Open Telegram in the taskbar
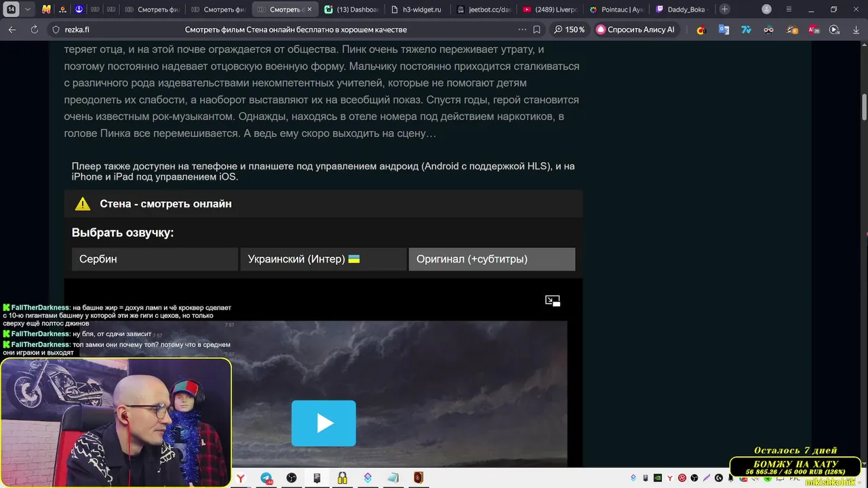Image resolution: width=868 pixels, height=488 pixels. point(267,479)
